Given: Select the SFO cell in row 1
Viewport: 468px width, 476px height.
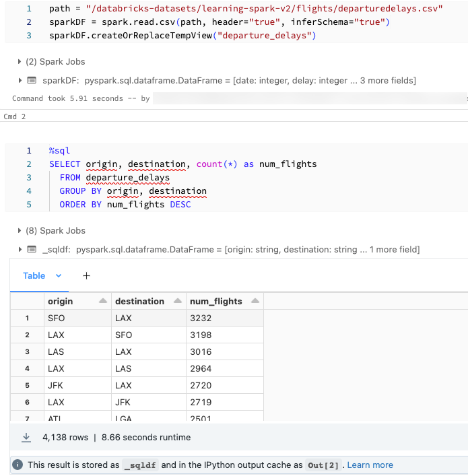Looking at the screenshot, I should click(57, 318).
